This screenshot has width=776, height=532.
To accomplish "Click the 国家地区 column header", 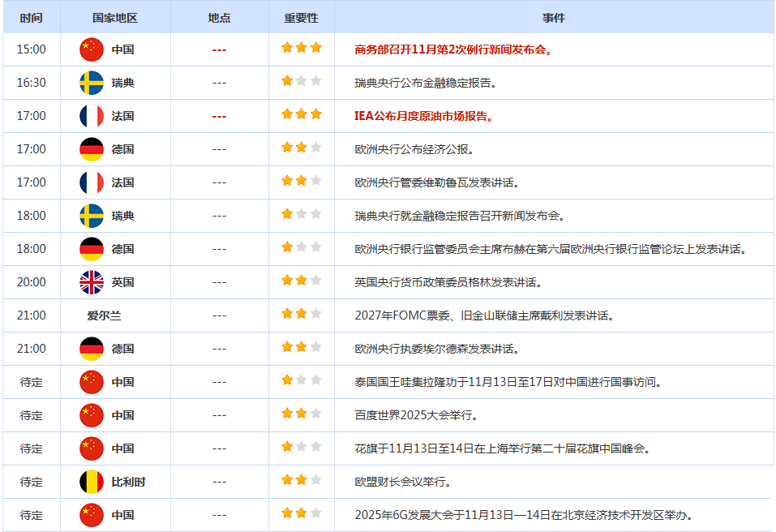I will coord(115,19).
